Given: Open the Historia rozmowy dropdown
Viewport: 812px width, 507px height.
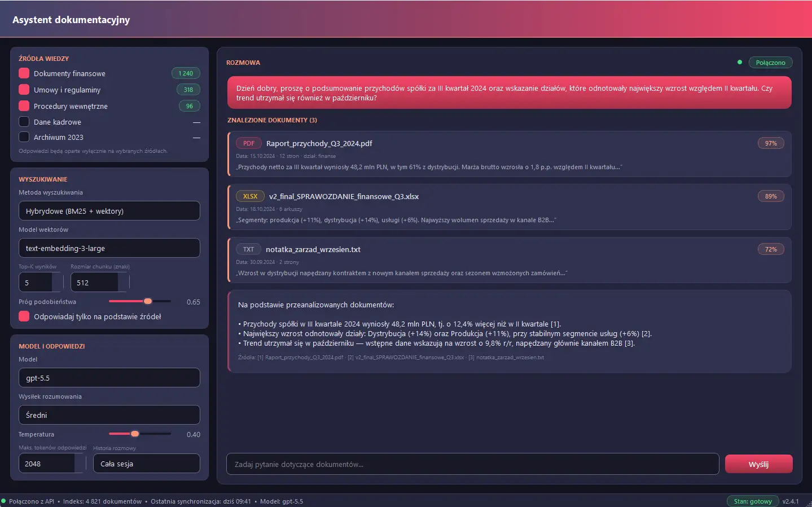Looking at the screenshot, I should [147, 464].
